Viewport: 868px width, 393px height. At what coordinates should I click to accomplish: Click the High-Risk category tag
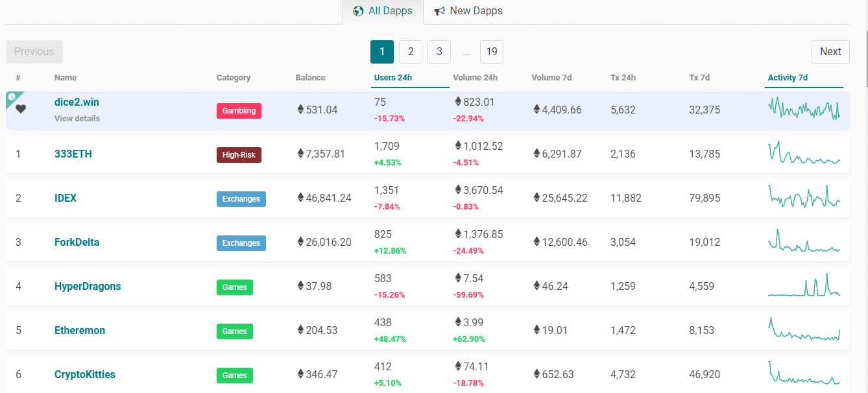click(239, 155)
